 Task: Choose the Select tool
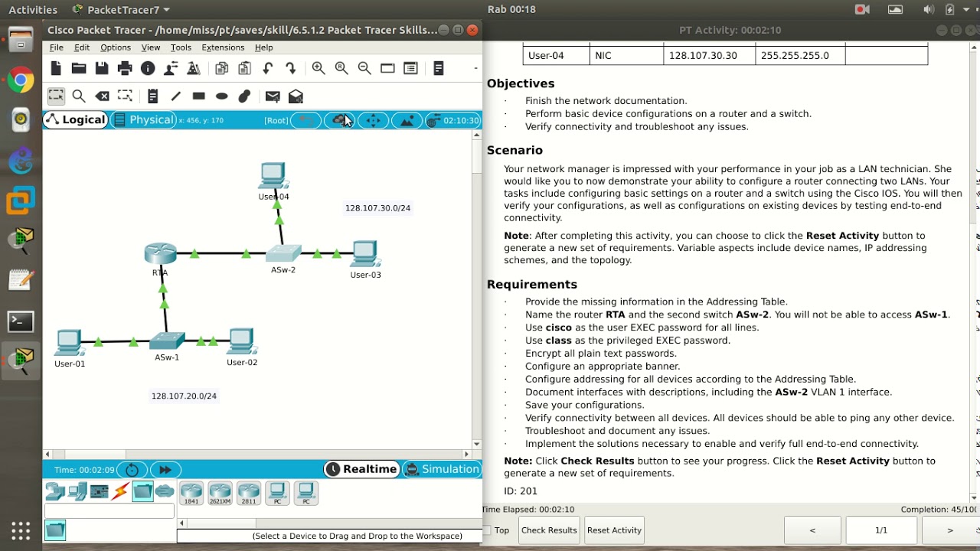point(56,96)
